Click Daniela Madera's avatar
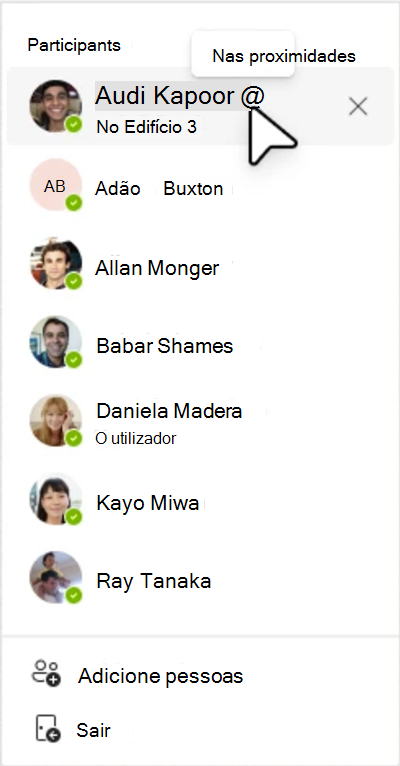The height and width of the screenshot is (766, 400). click(55, 421)
